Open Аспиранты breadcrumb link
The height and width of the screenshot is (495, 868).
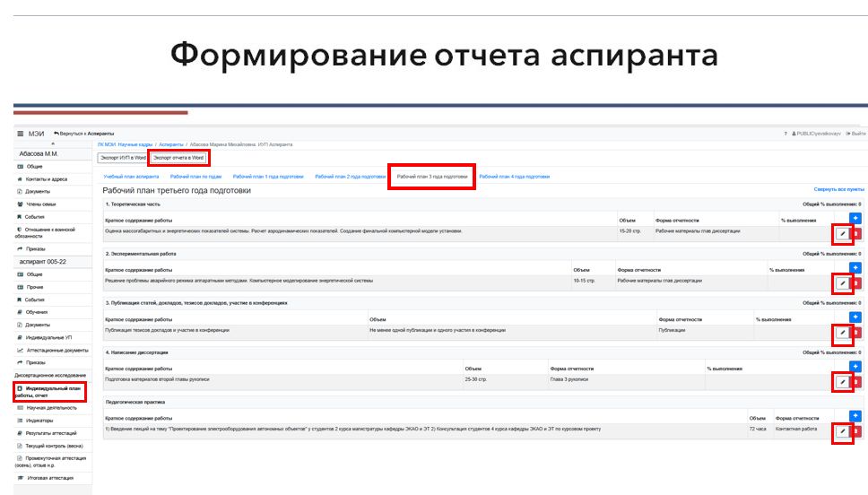[x=171, y=144]
